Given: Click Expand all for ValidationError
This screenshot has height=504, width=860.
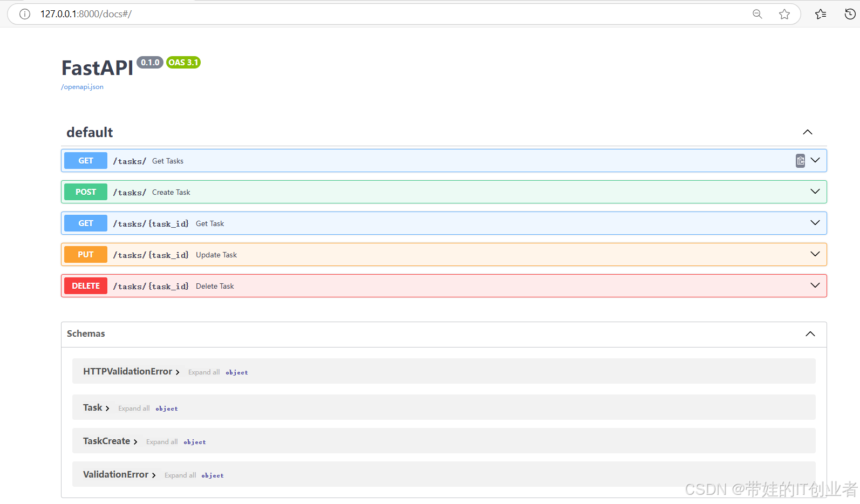Looking at the screenshot, I should click(x=180, y=475).
